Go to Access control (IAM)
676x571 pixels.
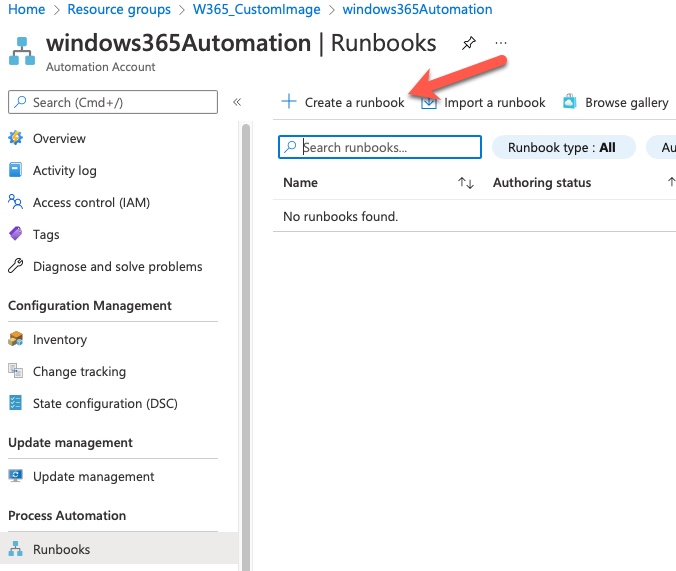point(91,202)
